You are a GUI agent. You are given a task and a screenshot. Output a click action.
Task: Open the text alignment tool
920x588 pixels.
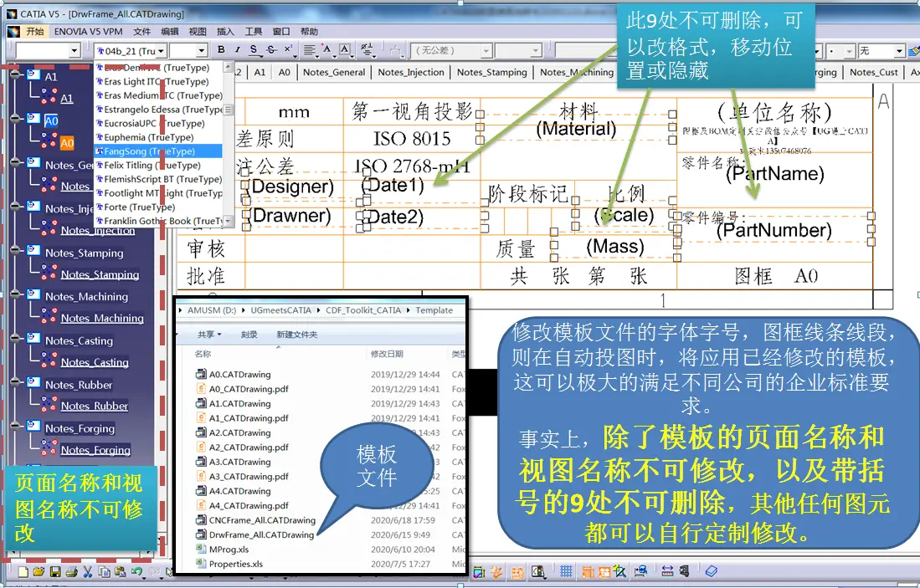pyautogui.click(x=310, y=50)
